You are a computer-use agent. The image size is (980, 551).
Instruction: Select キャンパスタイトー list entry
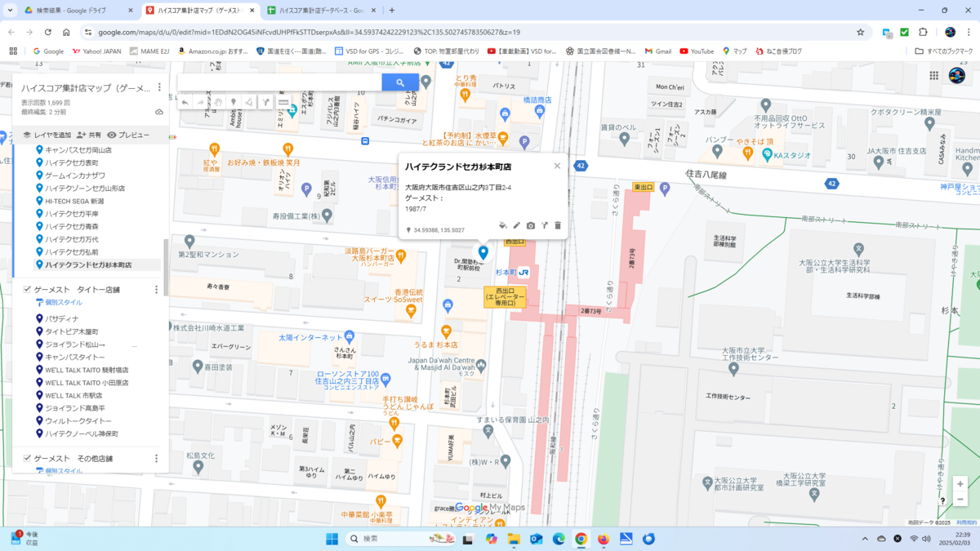[x=75, y=357]
